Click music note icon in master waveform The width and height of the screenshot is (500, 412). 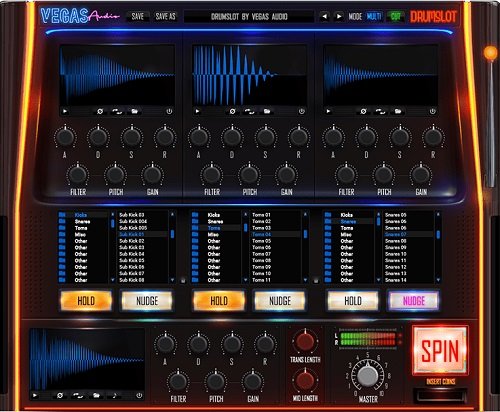coord(115,396)
